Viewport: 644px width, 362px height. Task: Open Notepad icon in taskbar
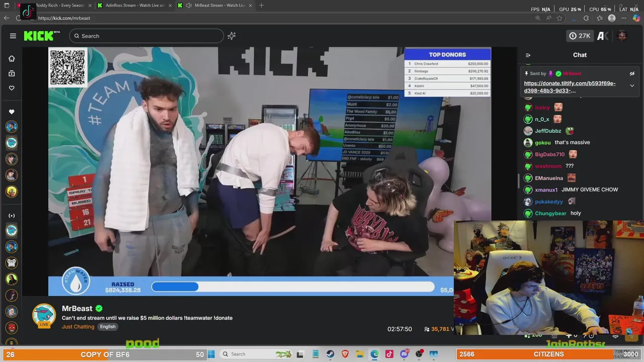coord(315,354)
